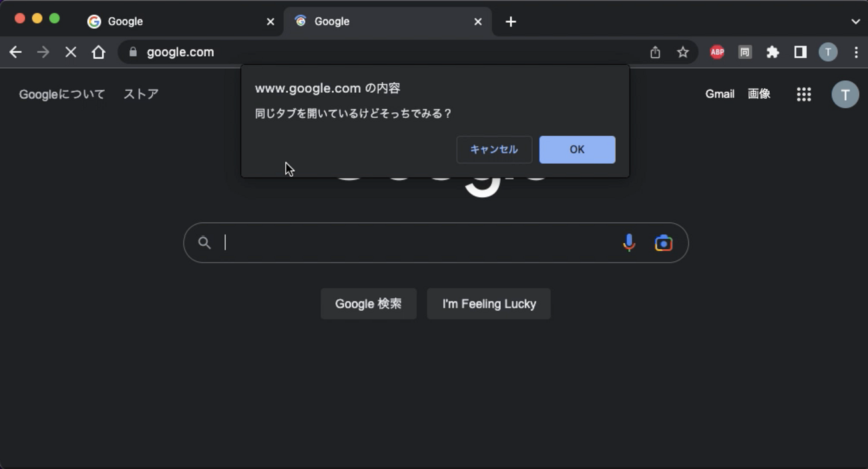
Task: Open the Google apps grid icon
Action: 804,94
